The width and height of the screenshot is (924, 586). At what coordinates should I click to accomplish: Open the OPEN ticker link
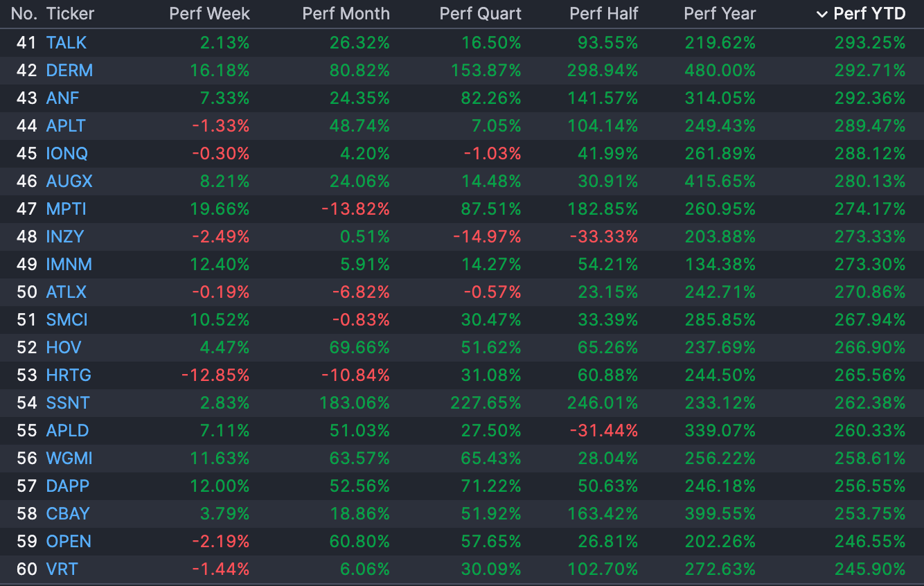pos(69,542)
